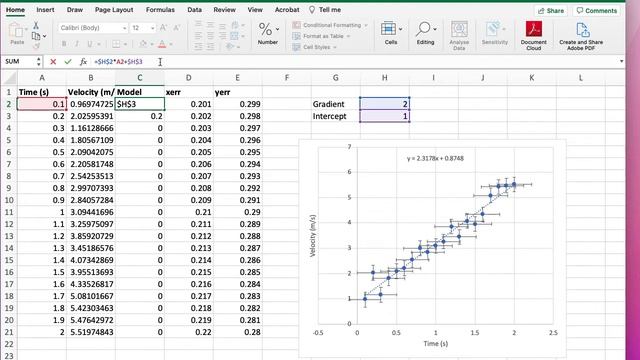640x360 pixels.
Task: Click cell E21 with value 0.28
Action: click(x=238, y=332)
